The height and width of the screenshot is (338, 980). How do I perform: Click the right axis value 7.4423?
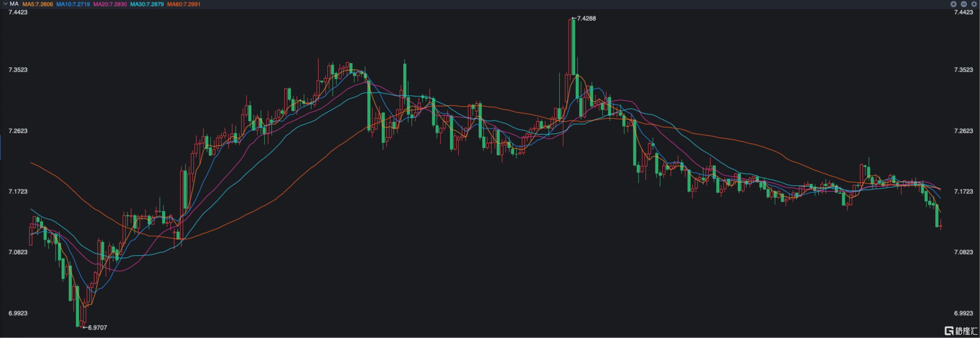(x=964, y=12)
